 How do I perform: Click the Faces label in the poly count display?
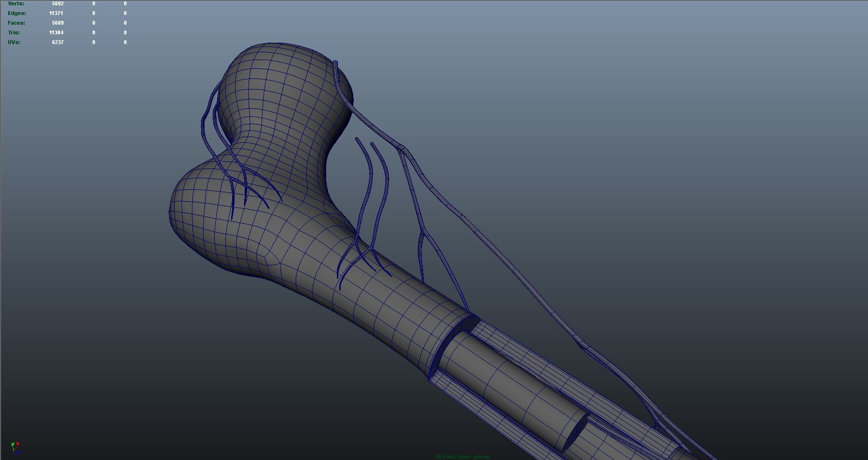click(x=16, y=23)
